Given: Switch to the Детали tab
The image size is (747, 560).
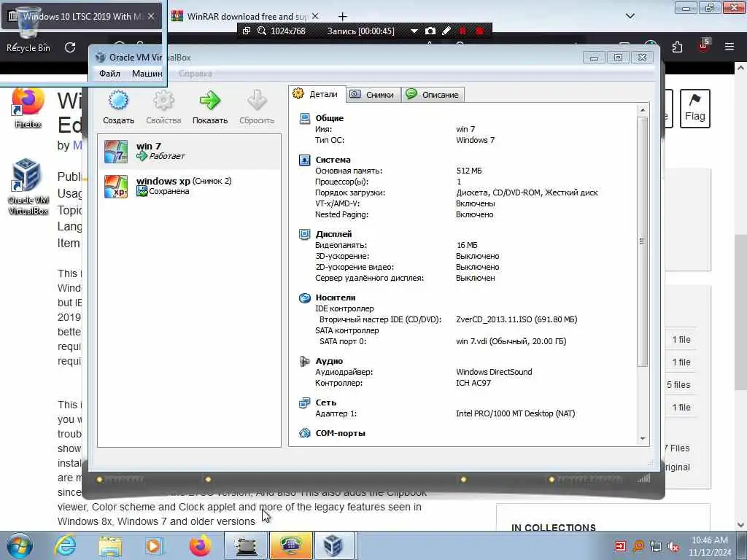Looking at the screenshot, I should point(317,94).
